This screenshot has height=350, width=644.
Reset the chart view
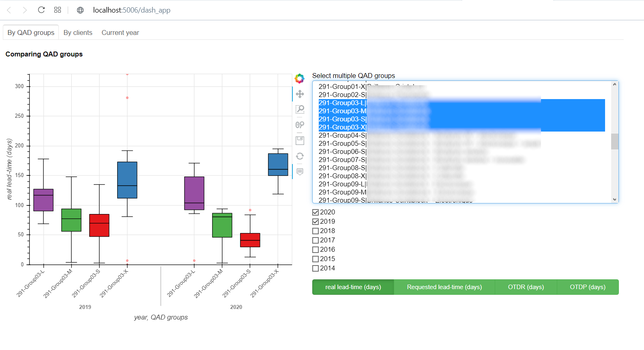(300, 156)
